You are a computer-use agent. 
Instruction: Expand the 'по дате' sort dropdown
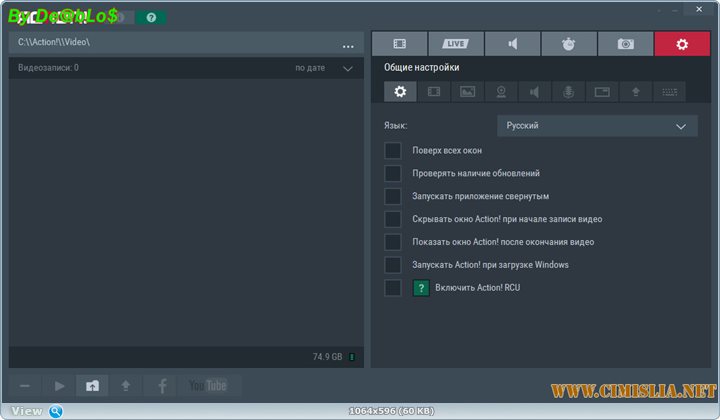click(x=348, y=68)
